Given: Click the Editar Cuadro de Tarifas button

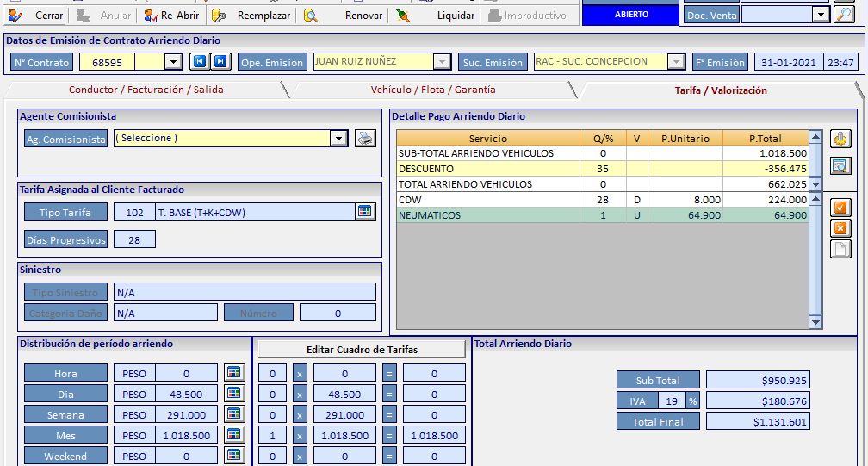Looking at the screenshot, I should coord(362,349).
